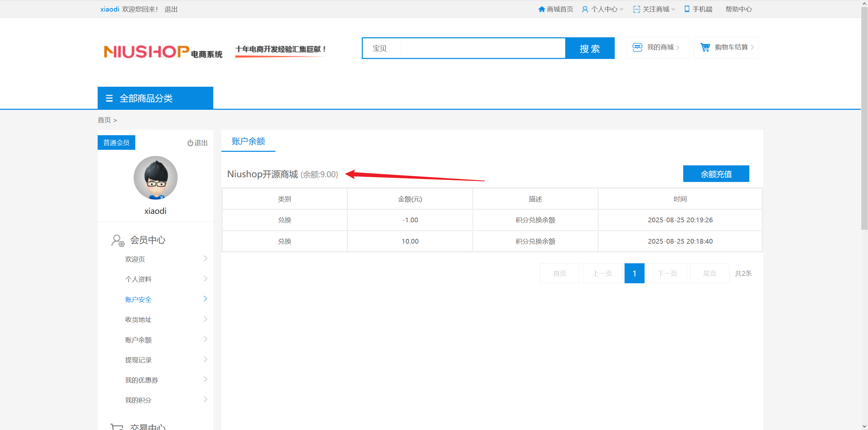868x430 pixels.
Task: Click the 关注商城 scan icon
Action: [636, 9]
